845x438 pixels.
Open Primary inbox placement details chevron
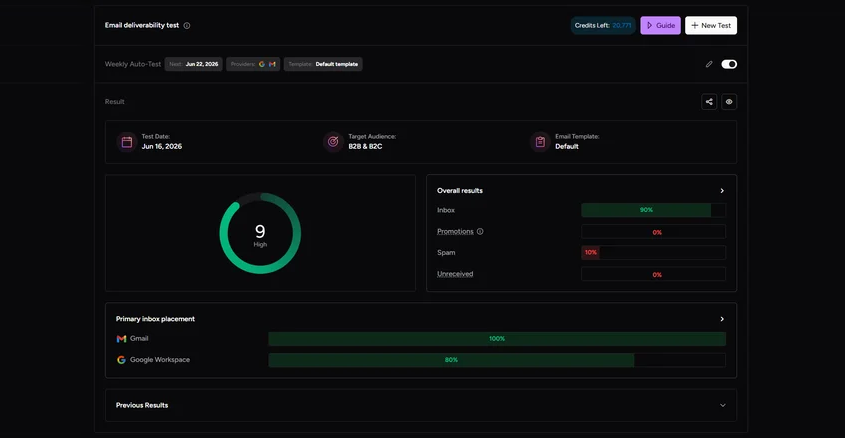pyautogui.click(x=722, y=319)
